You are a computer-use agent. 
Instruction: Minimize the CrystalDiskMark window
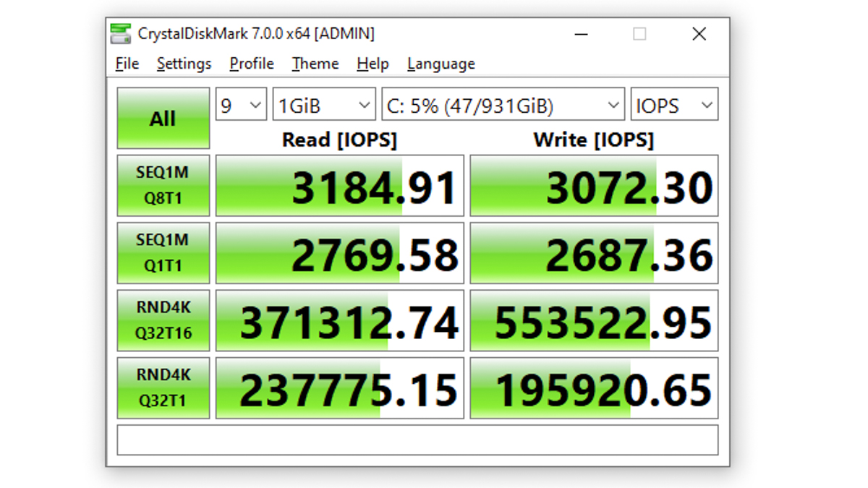[581, 33]
